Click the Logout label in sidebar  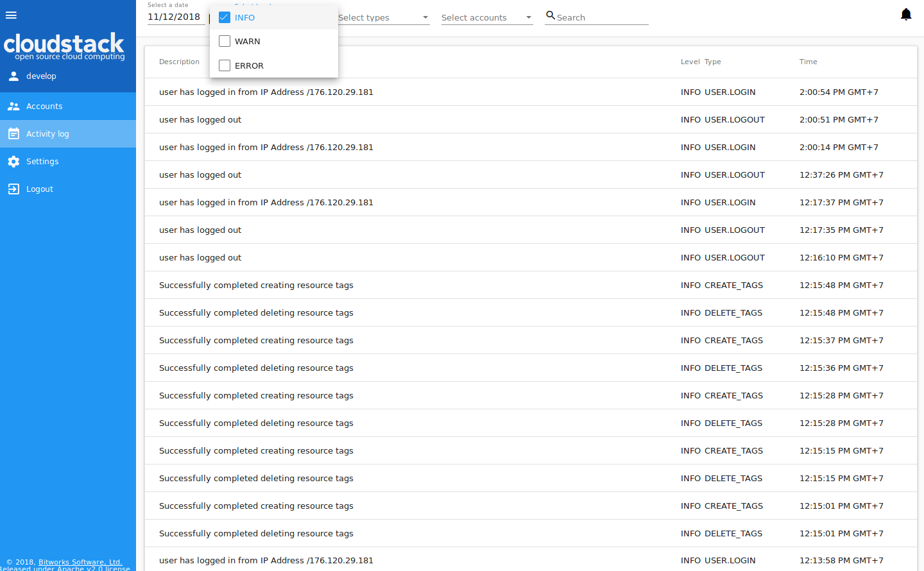(x=40, y=189)
